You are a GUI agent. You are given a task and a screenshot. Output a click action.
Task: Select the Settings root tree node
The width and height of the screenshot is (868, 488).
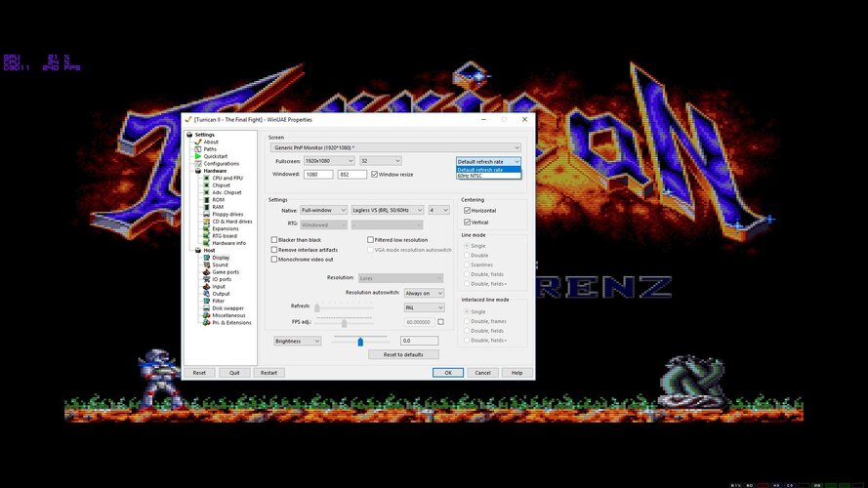204,135
